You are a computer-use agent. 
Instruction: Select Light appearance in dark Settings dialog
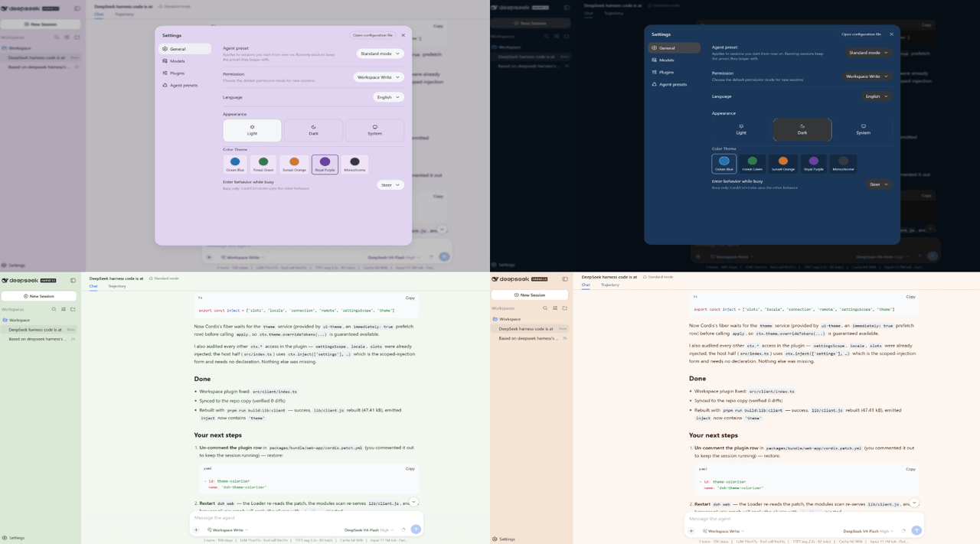tap(741, 129)
